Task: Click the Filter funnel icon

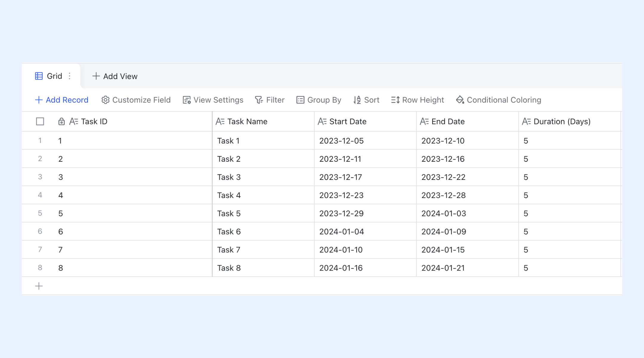Action: tap(259, 100)
